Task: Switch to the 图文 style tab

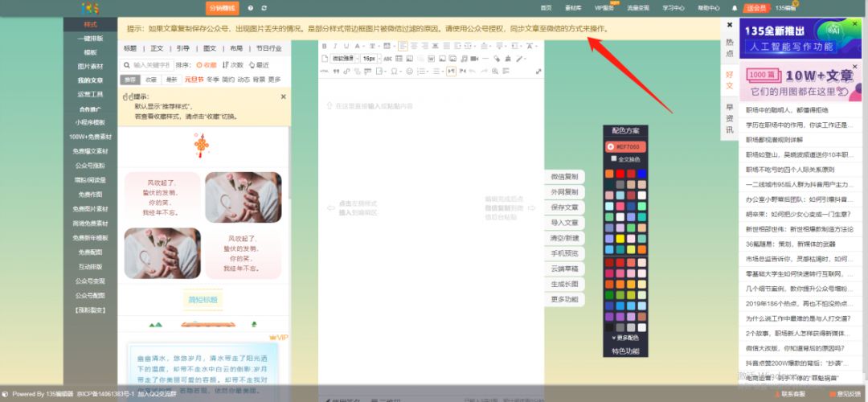Action: coord(210,48)
